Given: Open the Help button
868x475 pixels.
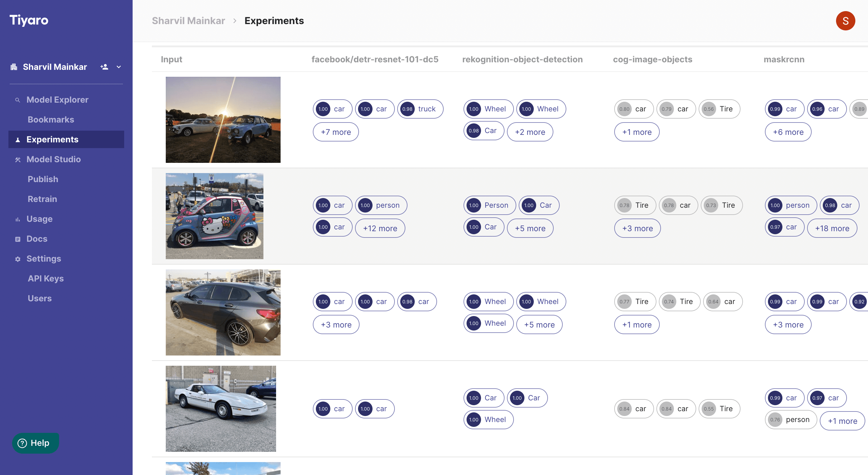Looking at the screenshot, I should point(35,443).
